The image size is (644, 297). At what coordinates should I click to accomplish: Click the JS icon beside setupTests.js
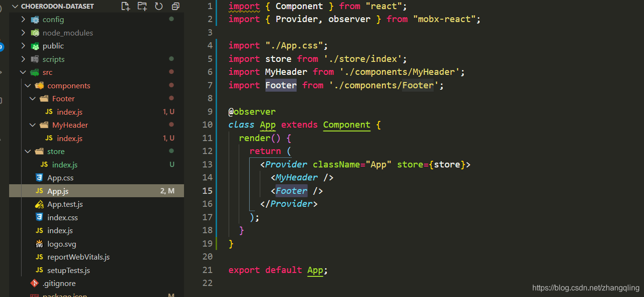pos(39,270)
